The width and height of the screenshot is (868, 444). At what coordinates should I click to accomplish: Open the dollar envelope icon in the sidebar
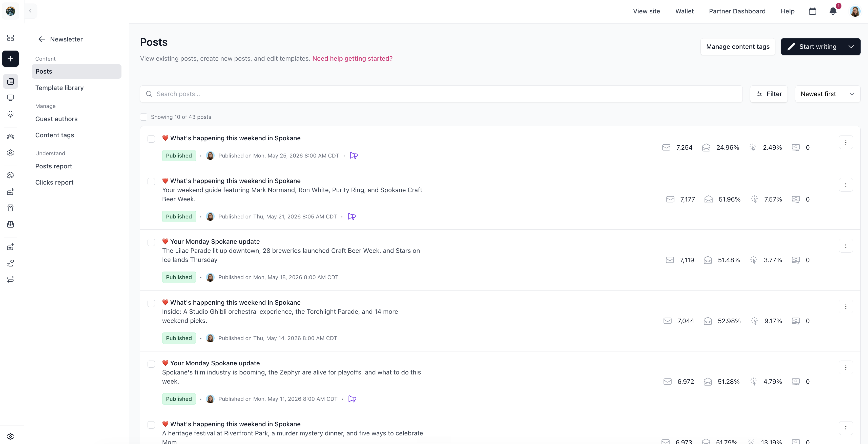point(10,224)
